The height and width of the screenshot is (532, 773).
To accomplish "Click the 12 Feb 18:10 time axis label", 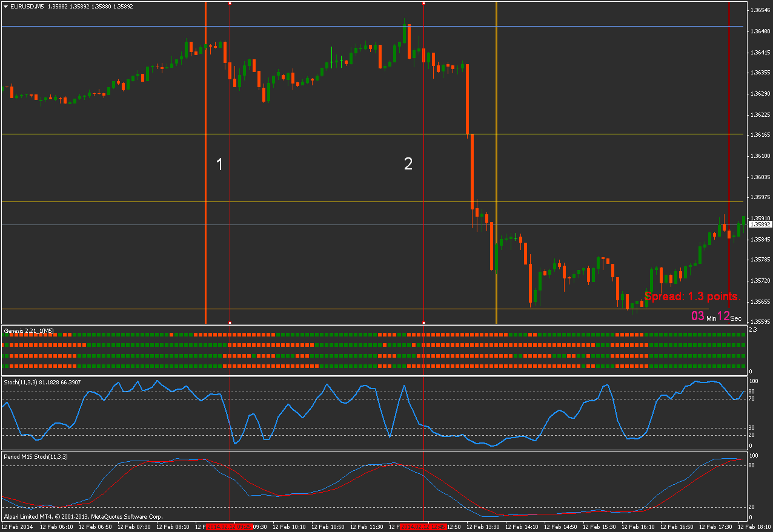I will pyautogui.click(x=755, y=527).
